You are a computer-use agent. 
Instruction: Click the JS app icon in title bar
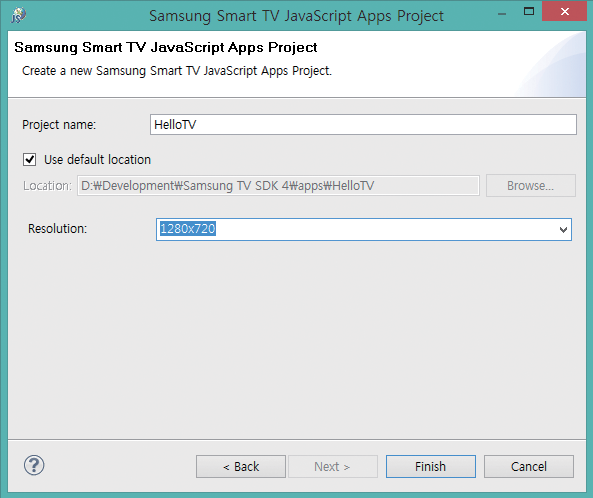[18, 15]
